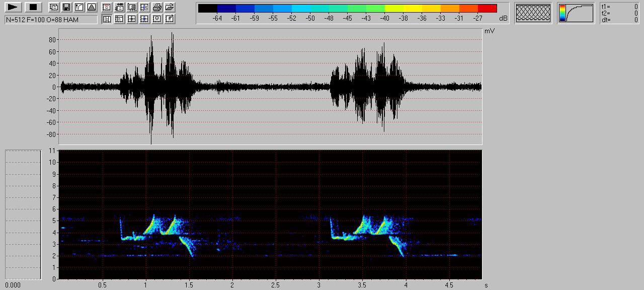
Task: Toggle the blue crosshair cursor button
Action: pyautogui.click(x=144, y=19)
